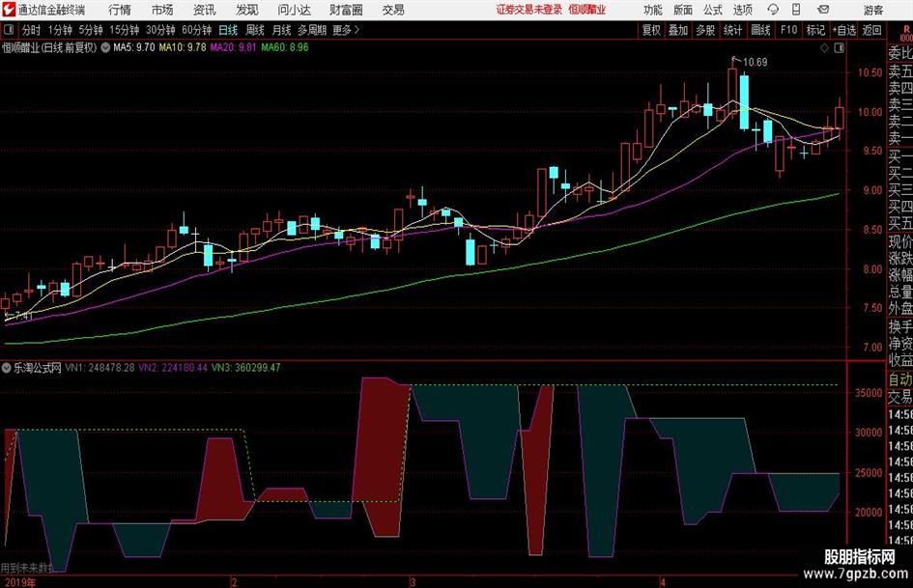Viewport: 913px width, 588px height.
Task: Click the 委比 row in right panel
Action: 900,53
